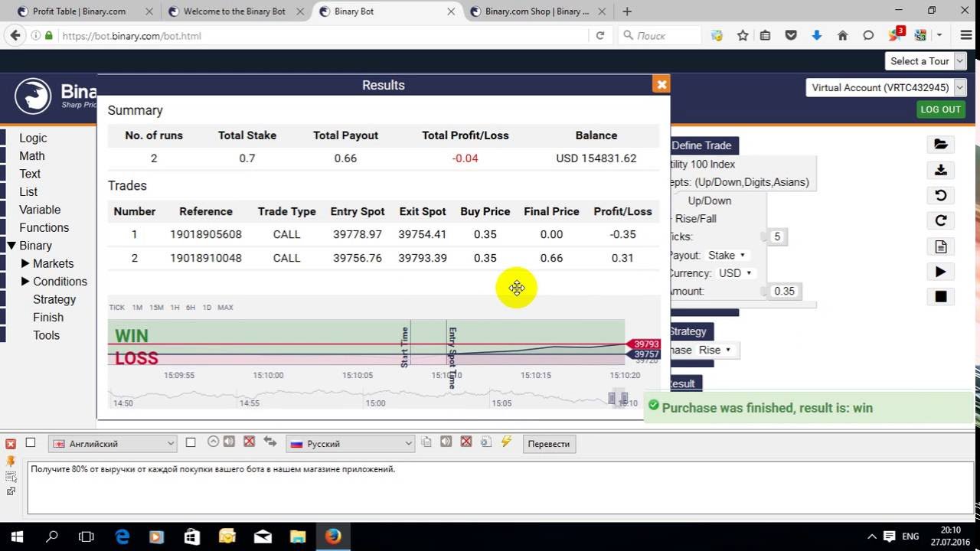Switch to Welcome to the Binary Bot tab

[235, 11]
